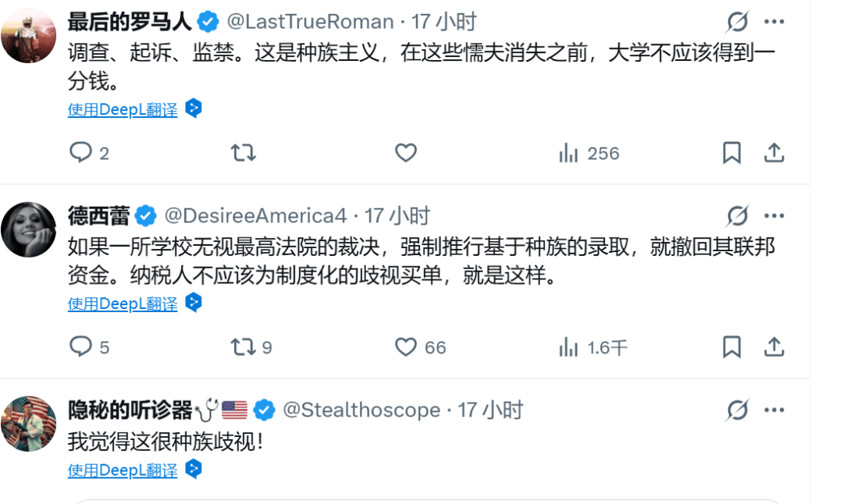Reply to DesireeAmerica4 tweet
The width and height of the screenshot is (843, 504).
tap(81, 347)
